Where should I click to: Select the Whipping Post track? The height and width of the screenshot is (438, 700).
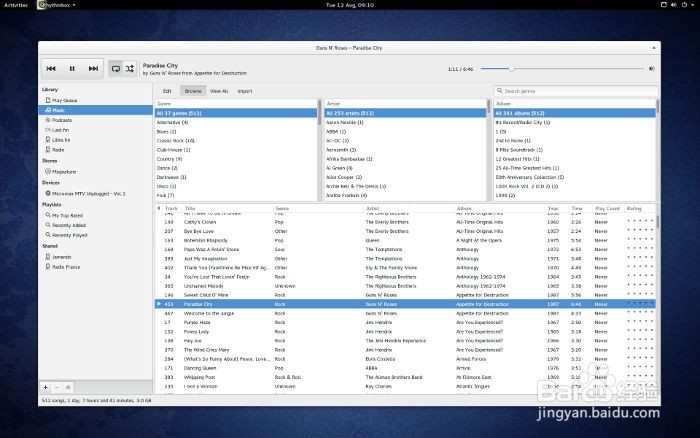405,377
